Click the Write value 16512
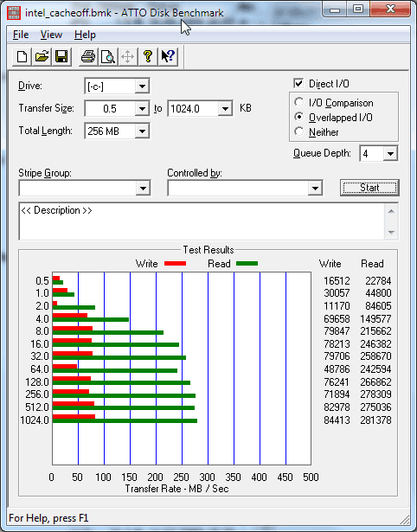417x532 pixels. (x=337, y=281)
